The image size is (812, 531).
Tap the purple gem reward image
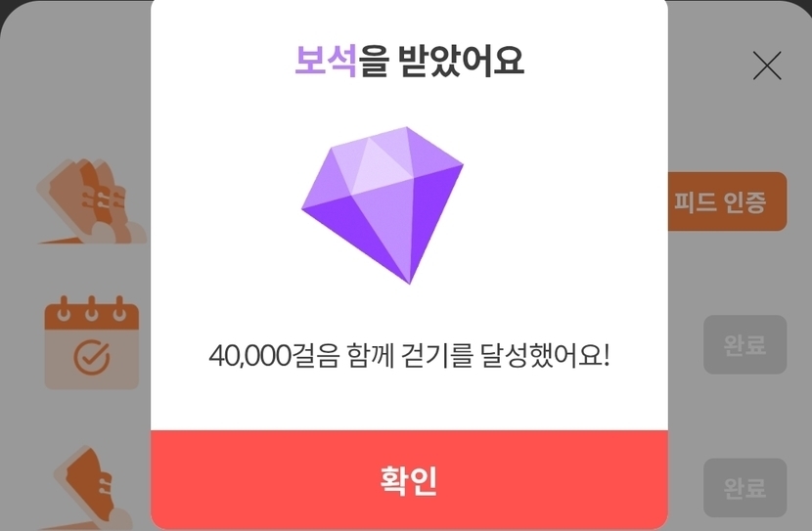click(383, 205)
